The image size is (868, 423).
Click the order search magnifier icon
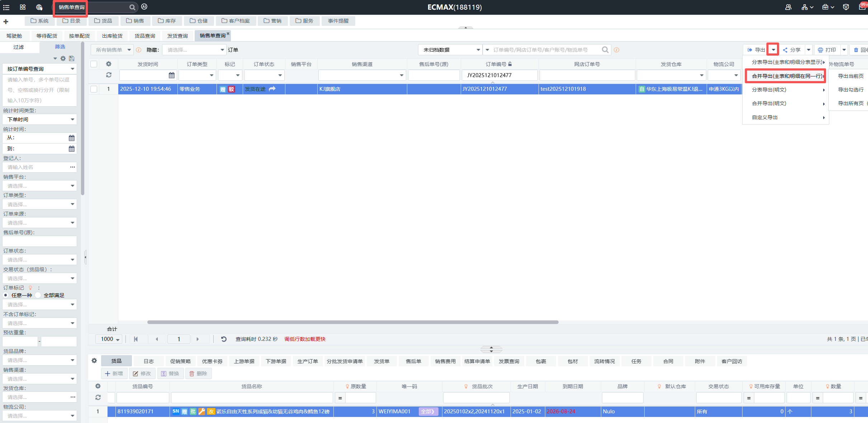(605, 50)
